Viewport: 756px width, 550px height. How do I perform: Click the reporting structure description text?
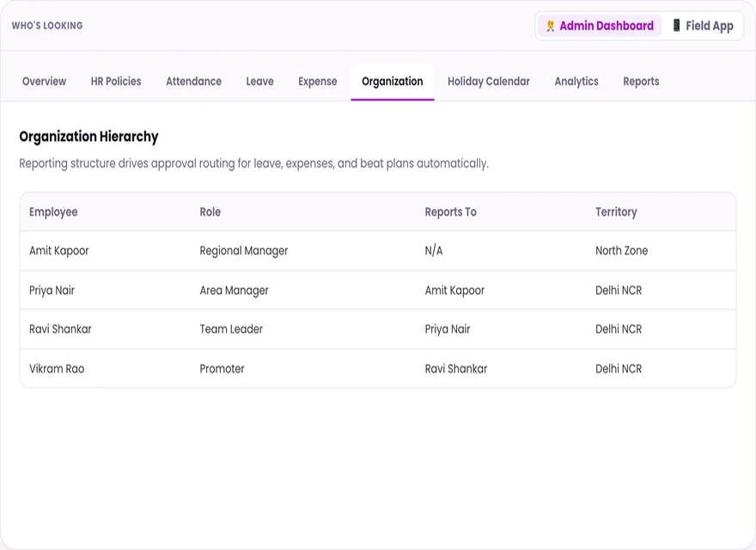(x=254, y=163)
